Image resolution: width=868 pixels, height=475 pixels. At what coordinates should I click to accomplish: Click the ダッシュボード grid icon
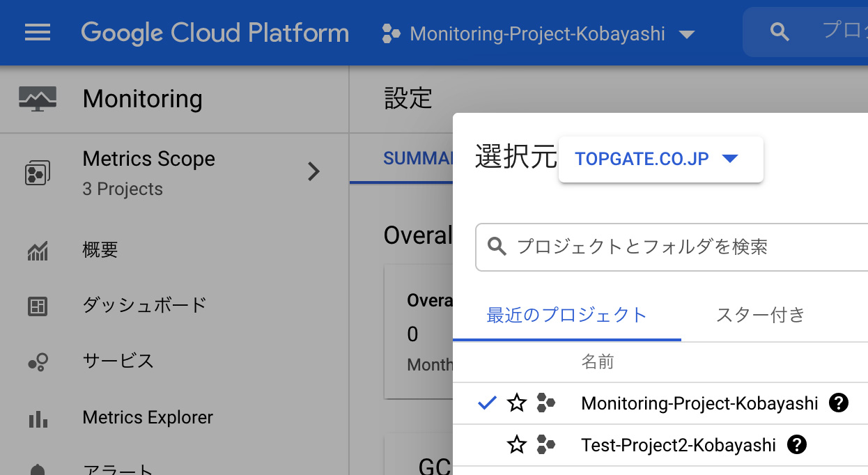pos(38,306)
